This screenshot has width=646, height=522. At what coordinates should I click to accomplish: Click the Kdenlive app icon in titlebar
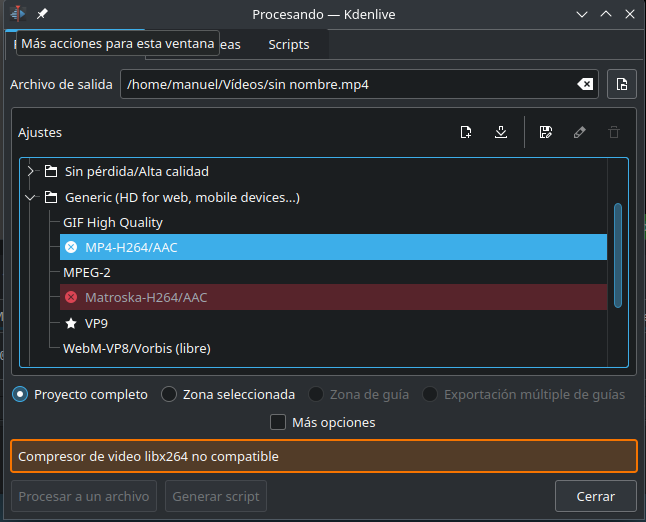pos(17,15)
